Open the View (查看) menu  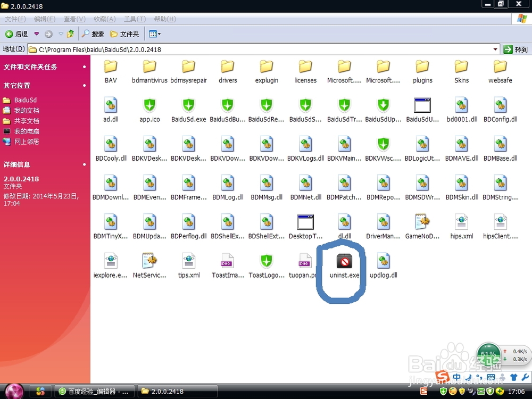click(74, 19)
